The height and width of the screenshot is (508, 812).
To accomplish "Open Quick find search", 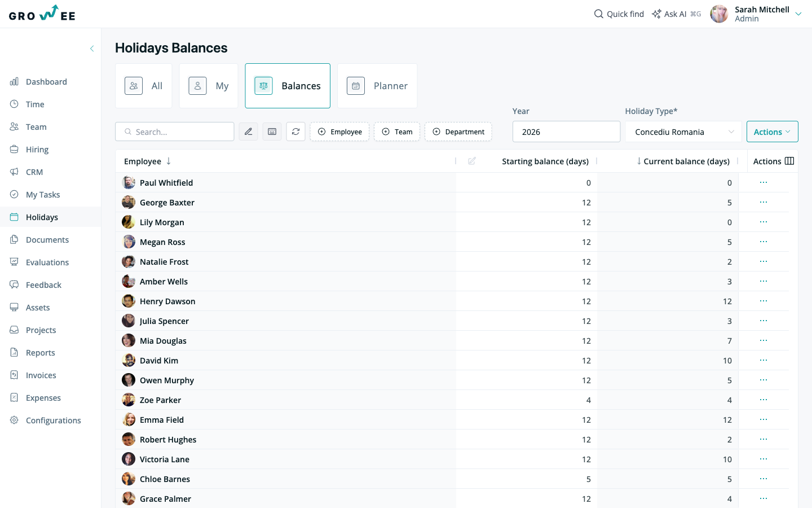I will click(619, 14).
